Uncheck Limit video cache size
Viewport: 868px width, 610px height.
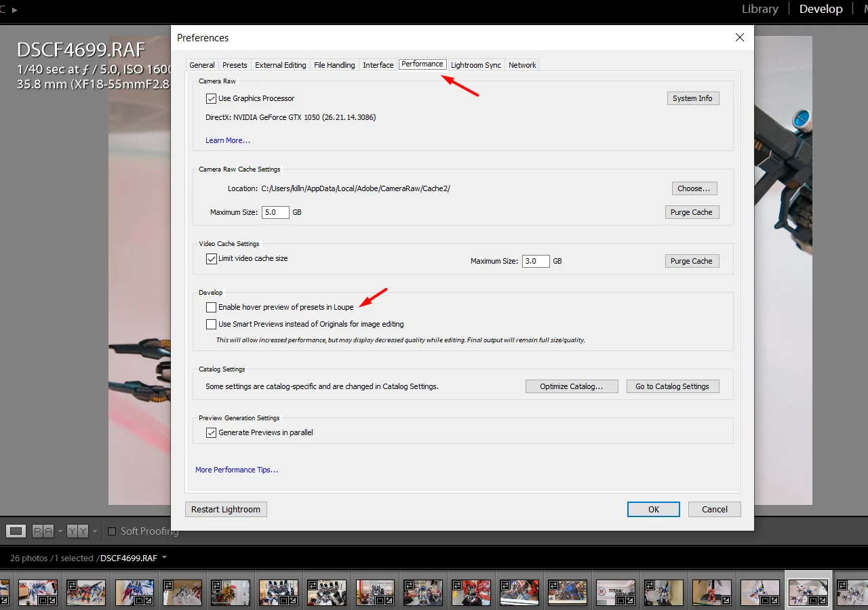(211, 258)
